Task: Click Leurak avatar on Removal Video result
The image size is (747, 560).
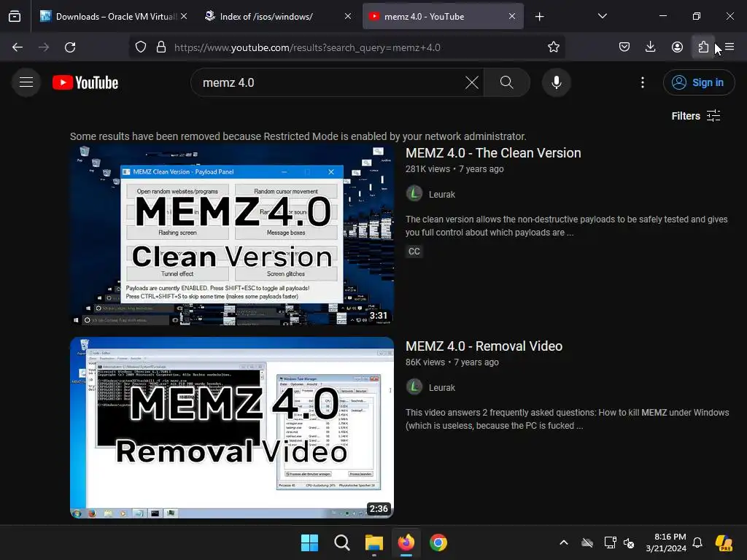Action: (x=414, y=387)
